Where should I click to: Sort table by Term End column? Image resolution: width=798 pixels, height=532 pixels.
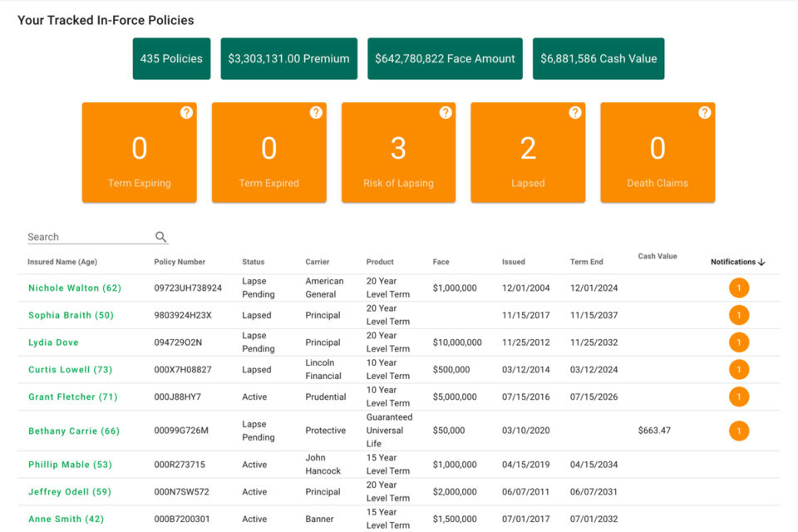click(x=586, y=262)
